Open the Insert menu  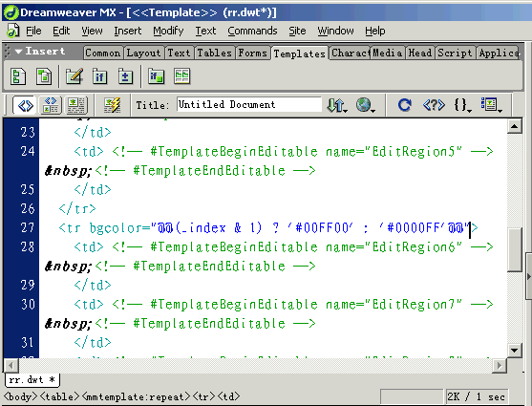tap(128, 31)
